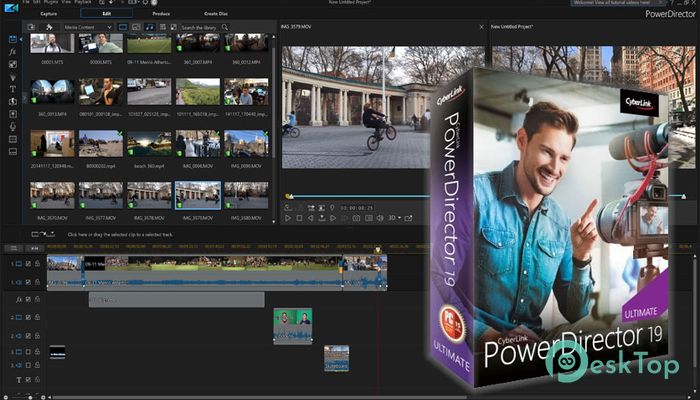Open the File menu
700x400 pixels.
click(x=26, y=2)
